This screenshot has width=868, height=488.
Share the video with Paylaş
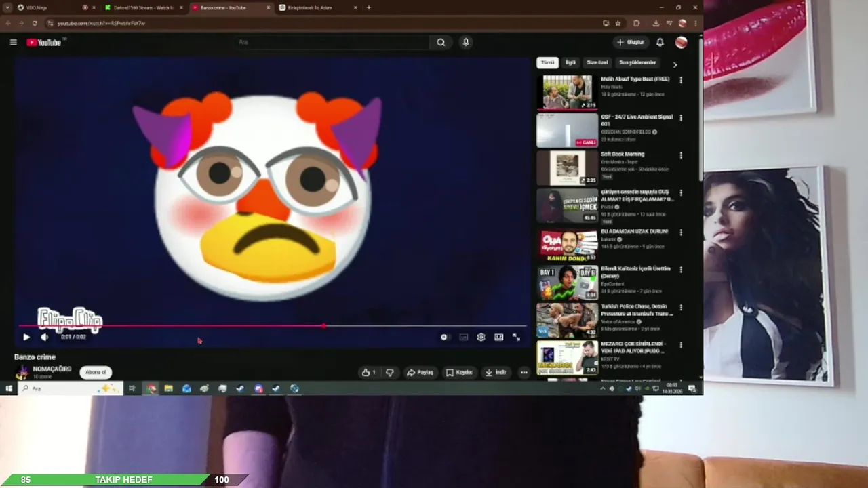(x=420, y=372)
